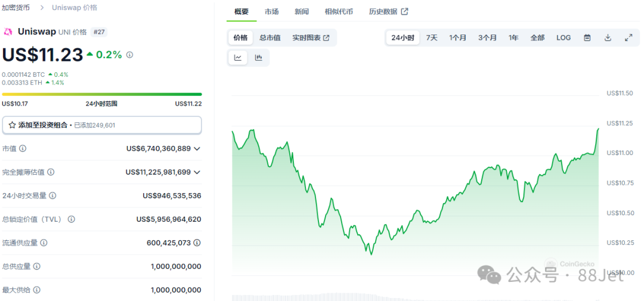
Task: Set chart range to 7天
Action: [x=432, y=38]
